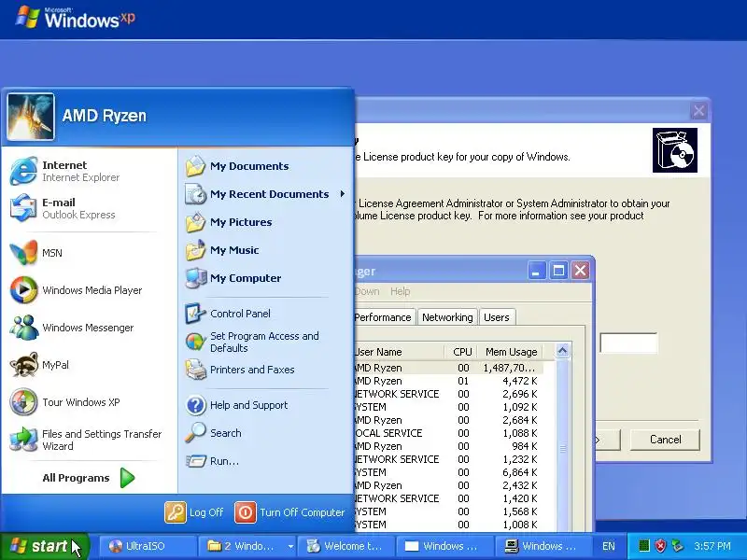Expand the grouped Windows Explorer taskbar button
This screenshot has width=747, height=560.
pyautogui.click(x=247, y=546)
